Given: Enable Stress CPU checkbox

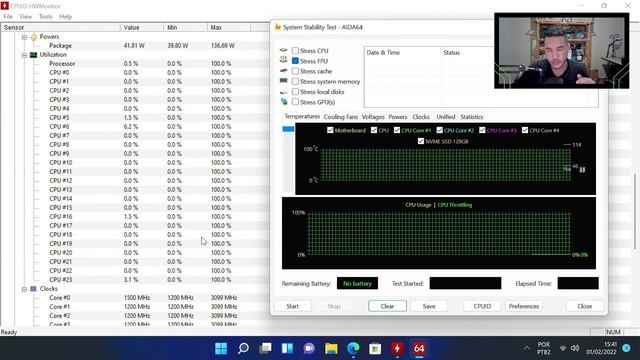Looking at the screenshot, I should pos(296,51).
